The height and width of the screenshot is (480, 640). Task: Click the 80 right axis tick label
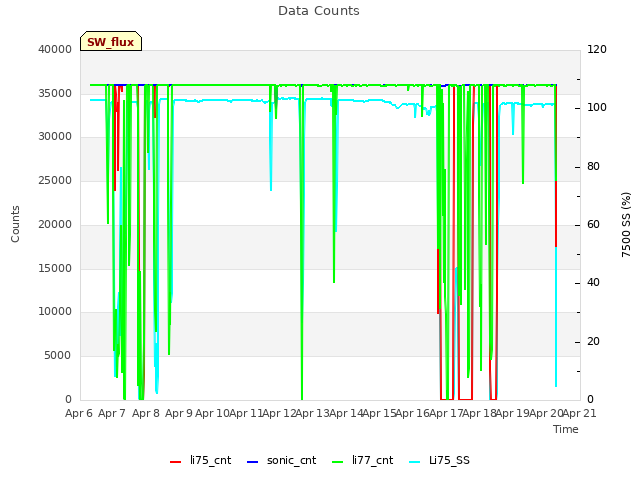tap(593, 167)
